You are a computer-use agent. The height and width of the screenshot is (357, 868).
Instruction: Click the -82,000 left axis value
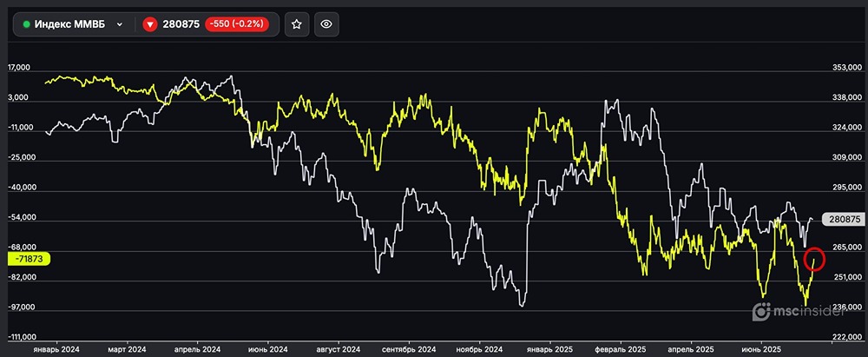22,277
